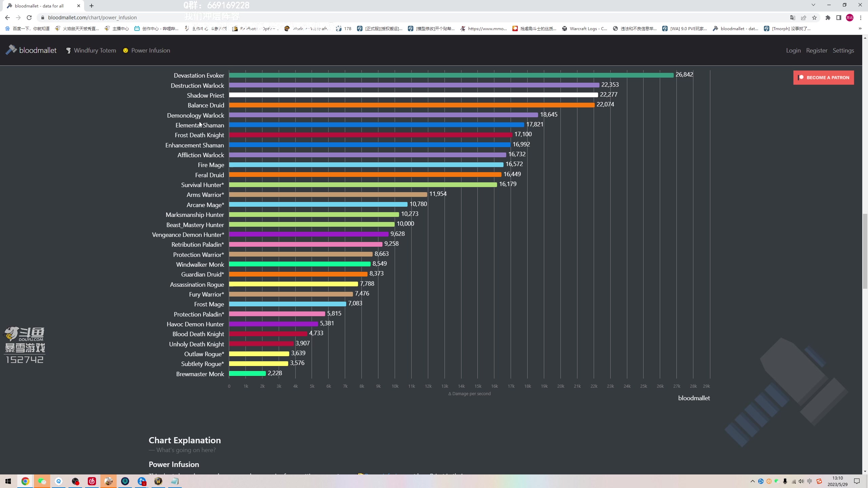Click the translate page icon

pyautogui.click(x=793, y=18)
